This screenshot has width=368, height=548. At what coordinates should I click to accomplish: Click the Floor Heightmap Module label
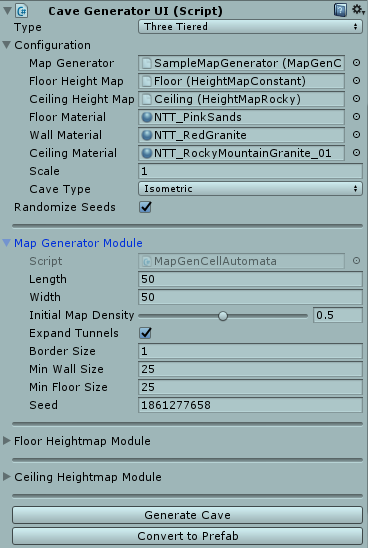click(82, 441)
